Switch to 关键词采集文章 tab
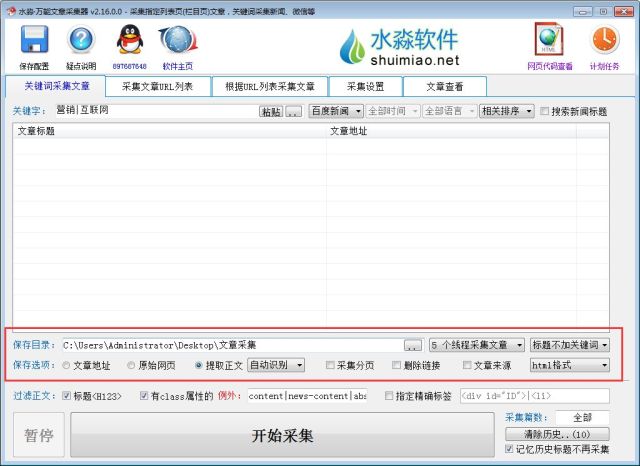 tap(56, 86)
